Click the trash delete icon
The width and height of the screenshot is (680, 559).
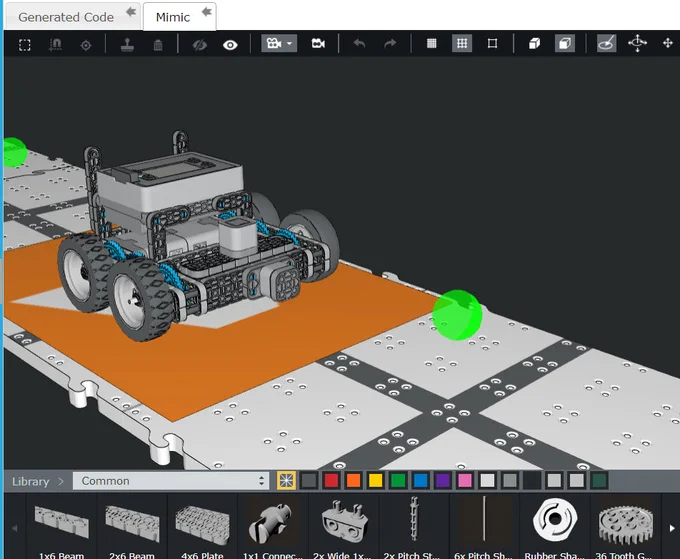pos(158,45)
